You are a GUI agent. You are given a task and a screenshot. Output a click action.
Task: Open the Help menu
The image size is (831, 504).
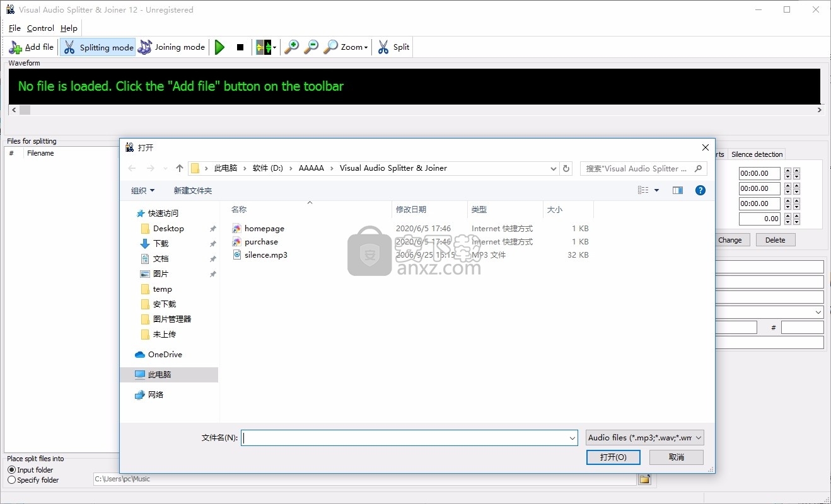pos(69,28)
